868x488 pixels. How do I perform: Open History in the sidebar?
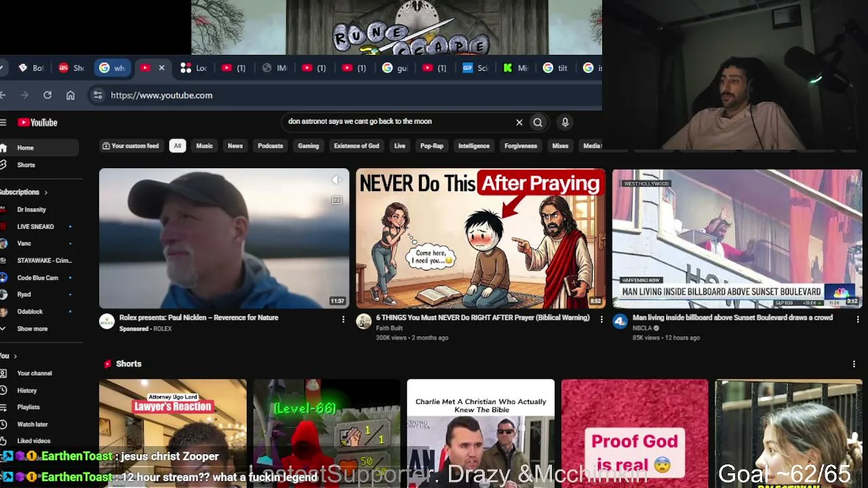pyautogui.click(x=27, y=390)
